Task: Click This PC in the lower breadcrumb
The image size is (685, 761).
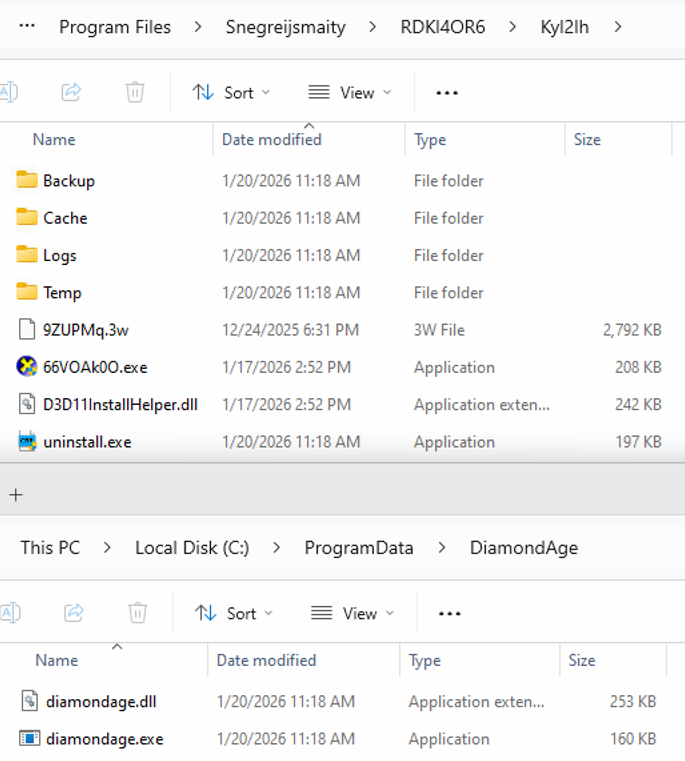Action: point(50,548)
